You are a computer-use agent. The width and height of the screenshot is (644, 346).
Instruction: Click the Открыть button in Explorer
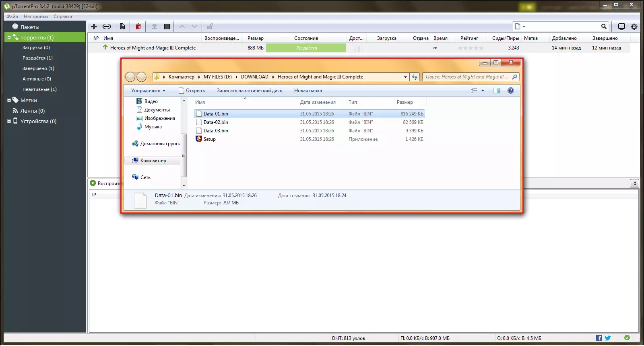tap(192, 91)
